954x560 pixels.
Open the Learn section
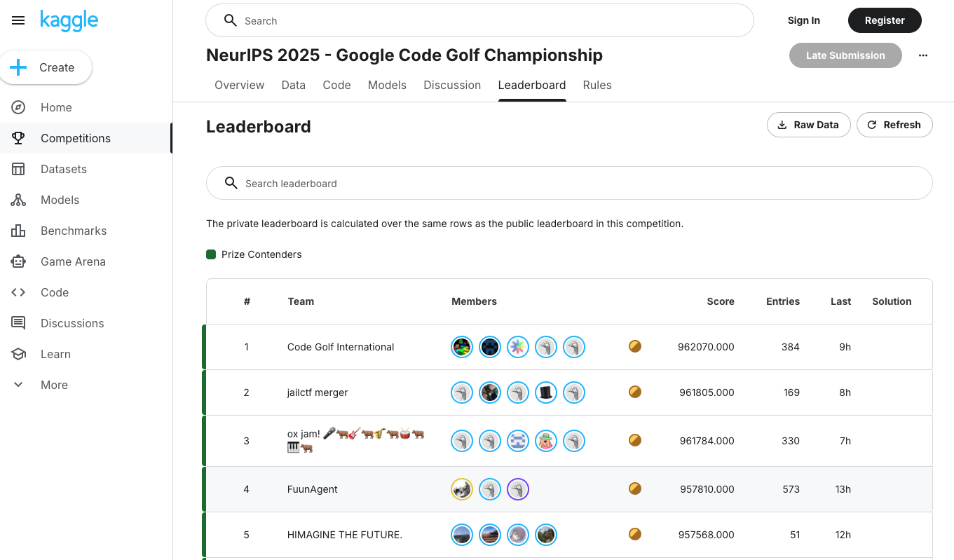(54, 354)
